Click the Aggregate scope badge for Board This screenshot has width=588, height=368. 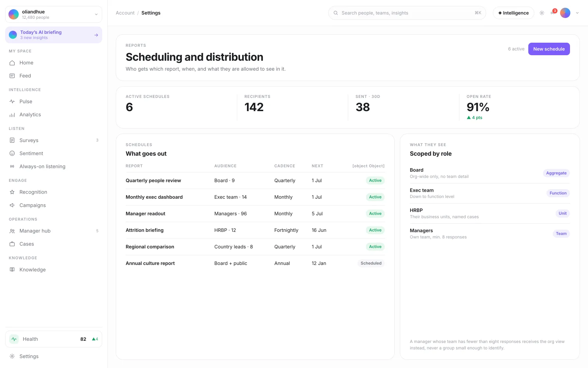pos(556,173)
